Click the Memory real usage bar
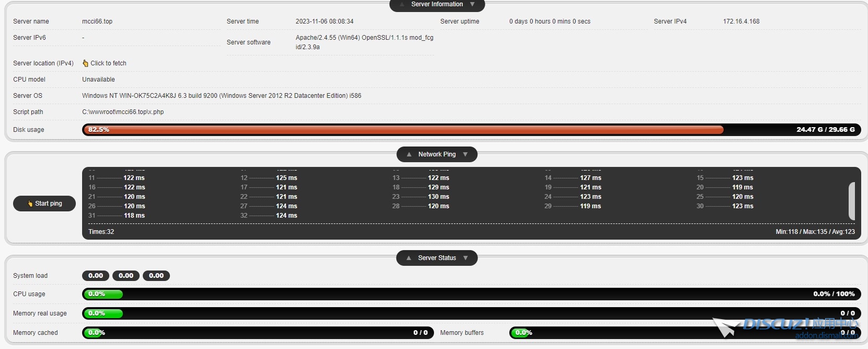Screen dimensions: 868x349 tap(471, 313)
